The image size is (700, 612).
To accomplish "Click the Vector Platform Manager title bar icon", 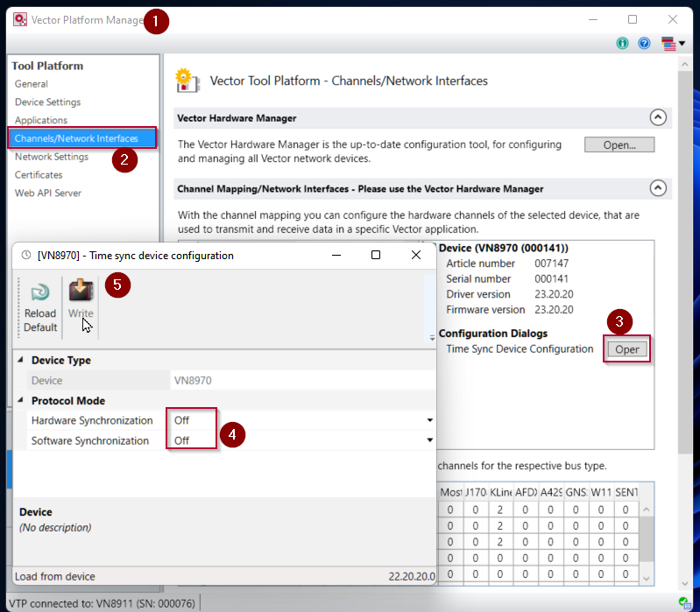I will coord(19,19).
